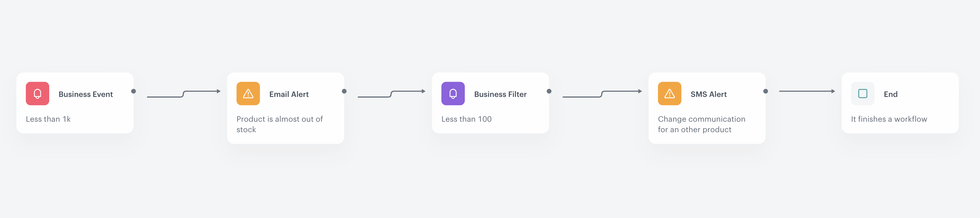Select the arrow connecting SMS Alert to End

(x=807, y=91)
